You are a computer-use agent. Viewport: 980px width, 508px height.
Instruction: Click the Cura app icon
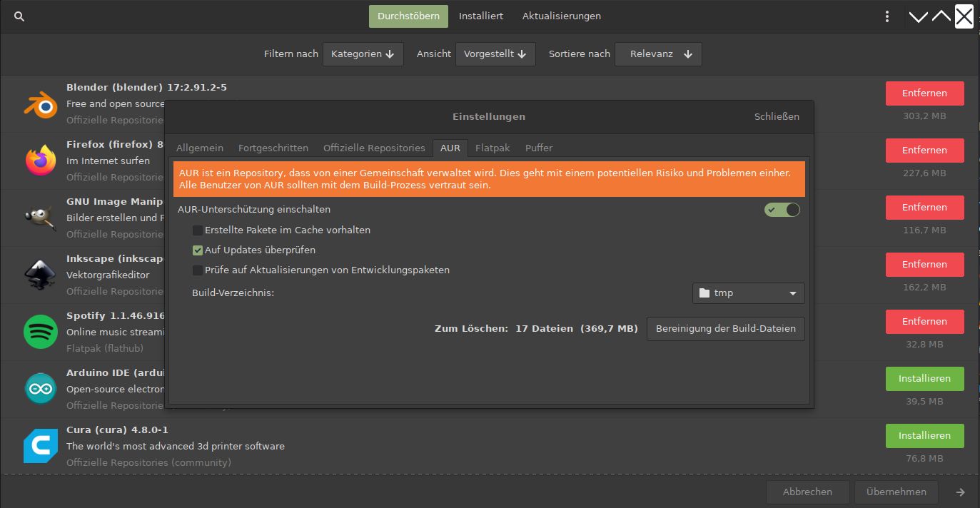[x=41, y=446]
